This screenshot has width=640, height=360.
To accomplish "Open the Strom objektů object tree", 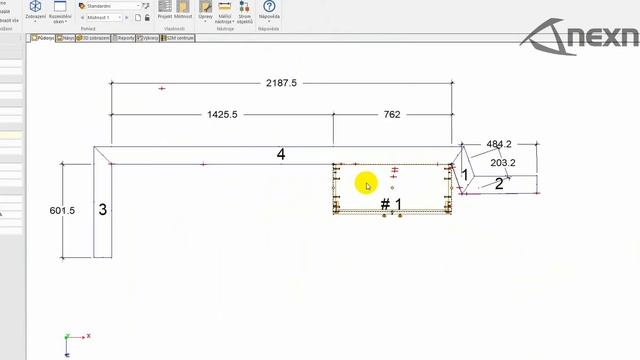I will pyautogui.click(x=244, y=12).
